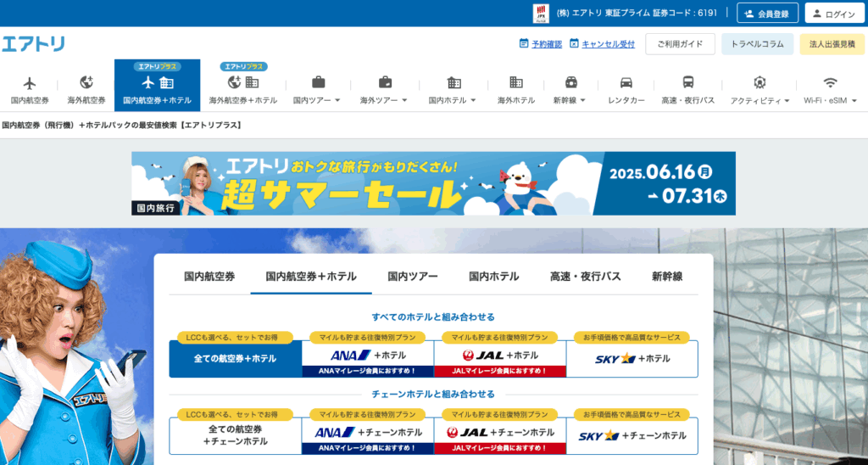The image size is (868, 465).
Task: Click the 国内航空券 nav label text
Action: pyautogui.click(x=30, y=100)
